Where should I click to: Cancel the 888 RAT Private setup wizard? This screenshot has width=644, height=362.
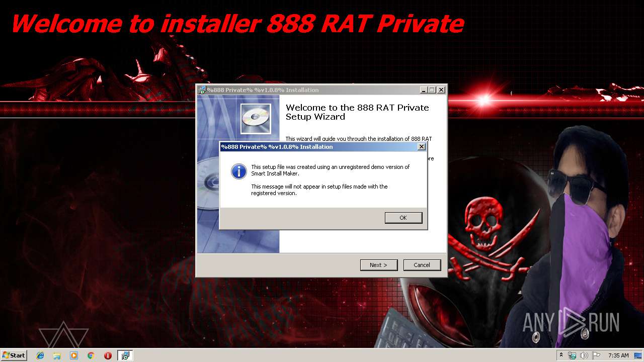[422, 265]
